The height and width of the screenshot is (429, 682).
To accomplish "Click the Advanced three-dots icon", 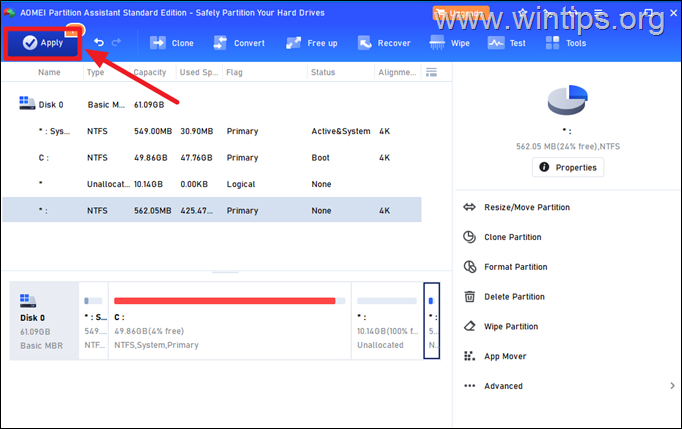I will pos(469,386).
